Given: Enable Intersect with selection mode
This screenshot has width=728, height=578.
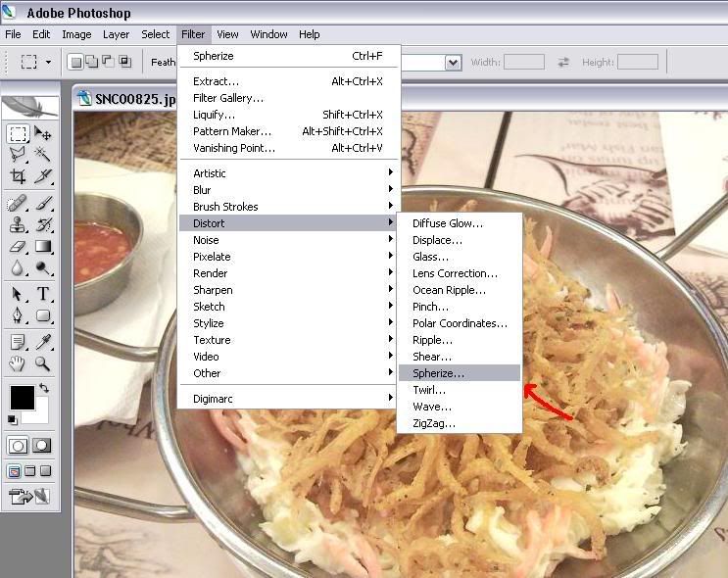Looking at the screenshot, I should point(124,62).
